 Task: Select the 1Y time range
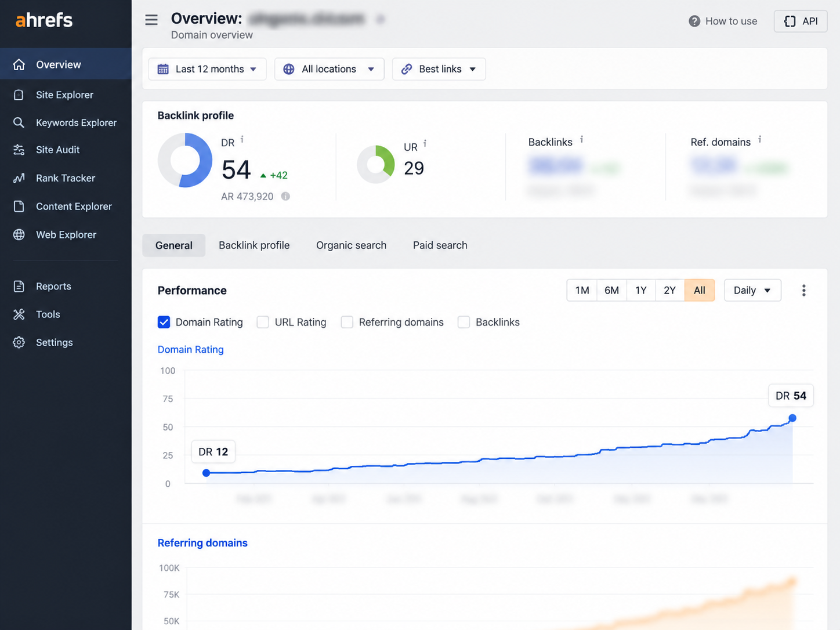(640, 291)
